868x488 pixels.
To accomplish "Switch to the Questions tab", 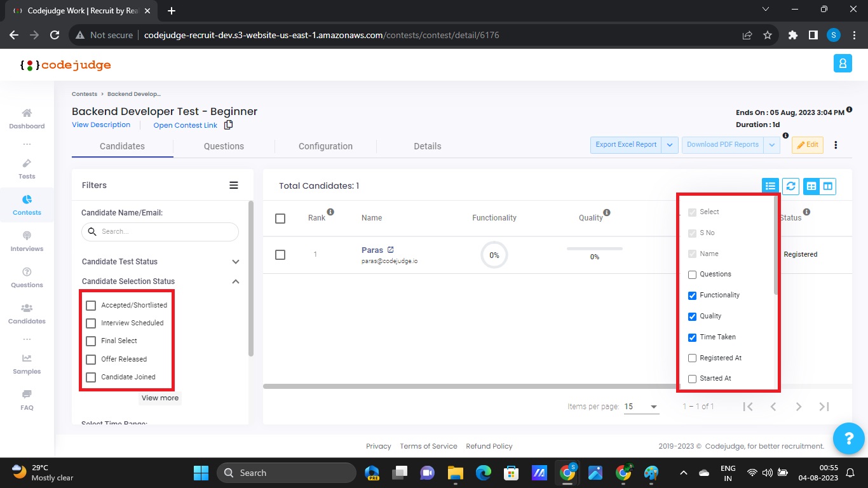I will tap(224, 146).
